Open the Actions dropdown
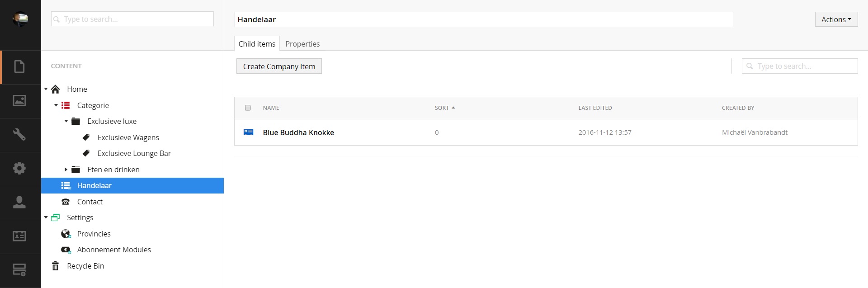This screenshot has height=288, width=868. tap(836, 19)
